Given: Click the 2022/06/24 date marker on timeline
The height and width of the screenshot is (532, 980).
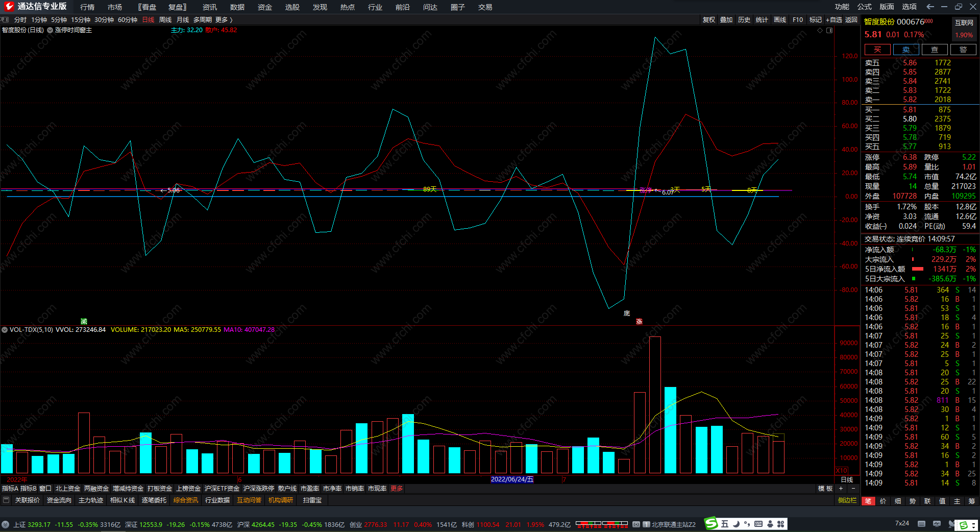Looking at the screenshot, I should [511, 479].
